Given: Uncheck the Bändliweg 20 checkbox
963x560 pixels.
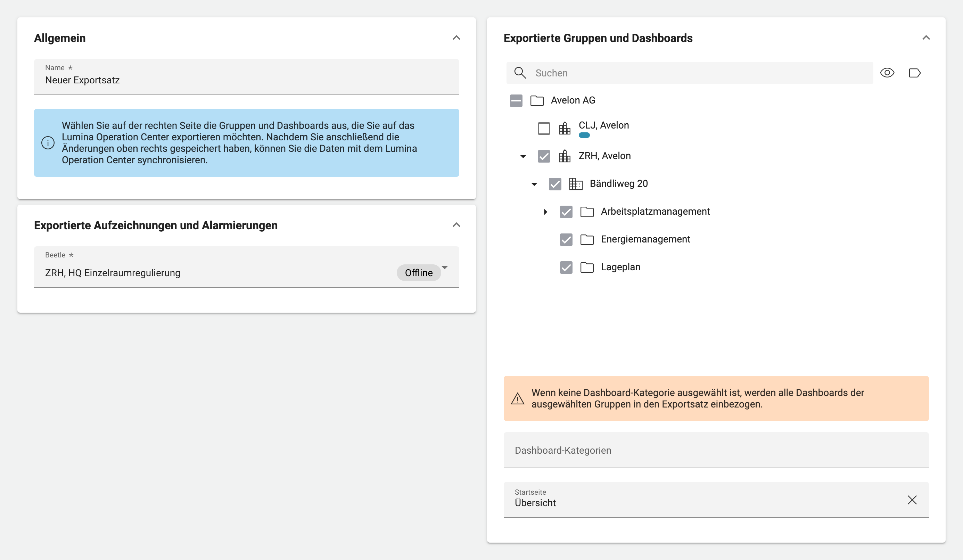Looking at the screenshot, I should (x=554, y=184).
